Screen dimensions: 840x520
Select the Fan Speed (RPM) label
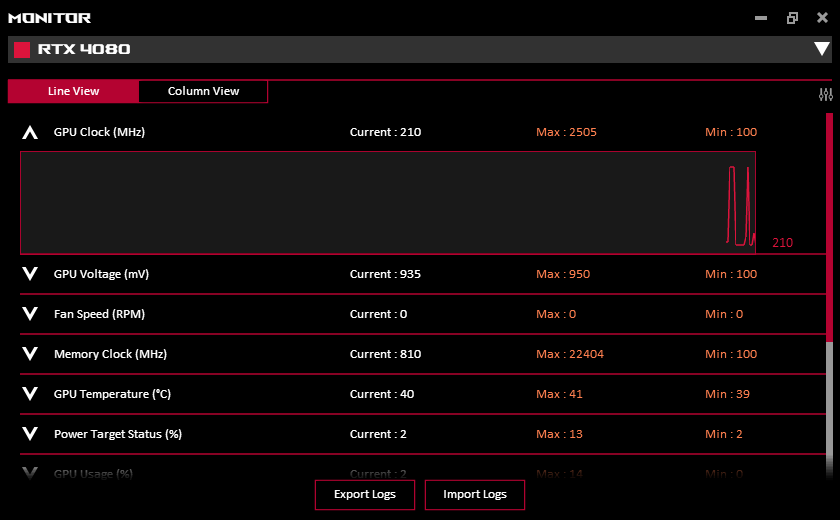(99, 314)
